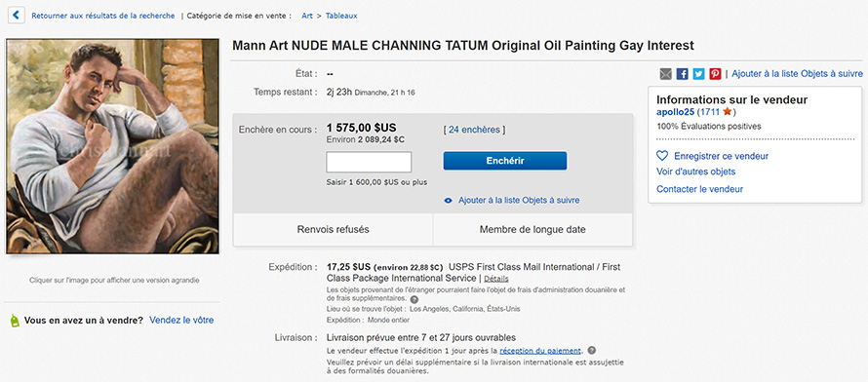Expand shipping Détails link

(x=496, y=279)
